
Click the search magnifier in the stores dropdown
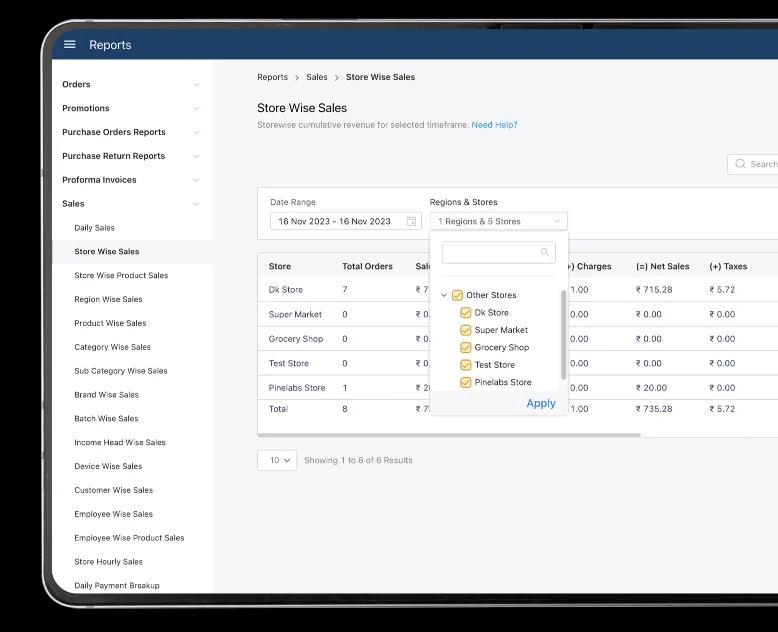(x=544, y=252)
